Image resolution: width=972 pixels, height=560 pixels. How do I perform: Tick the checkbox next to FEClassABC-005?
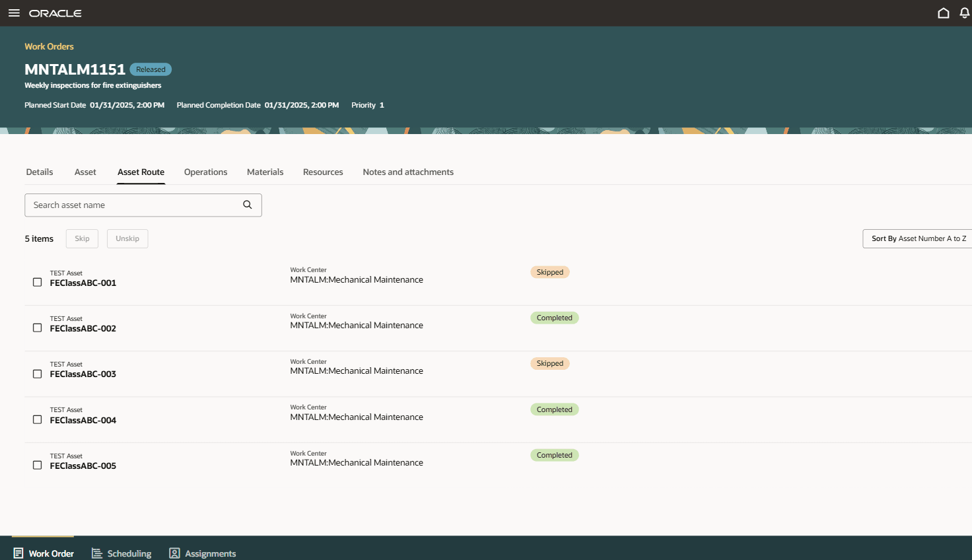pyautogui.click(x=37, y=465)
